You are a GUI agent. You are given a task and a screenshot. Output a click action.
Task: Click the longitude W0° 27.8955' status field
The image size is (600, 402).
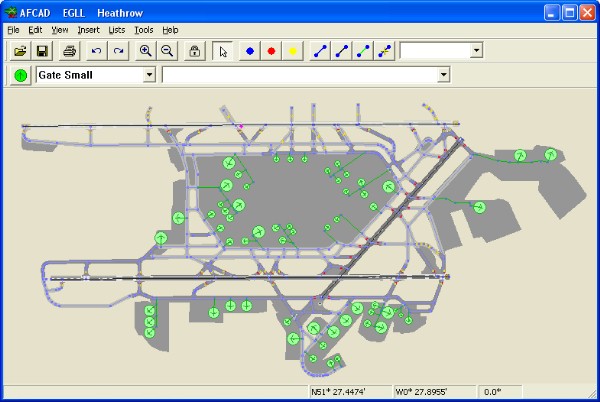point(435,392)
